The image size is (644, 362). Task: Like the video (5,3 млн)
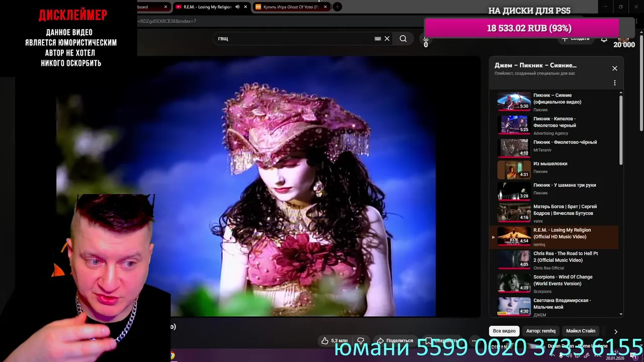(335, 341)
